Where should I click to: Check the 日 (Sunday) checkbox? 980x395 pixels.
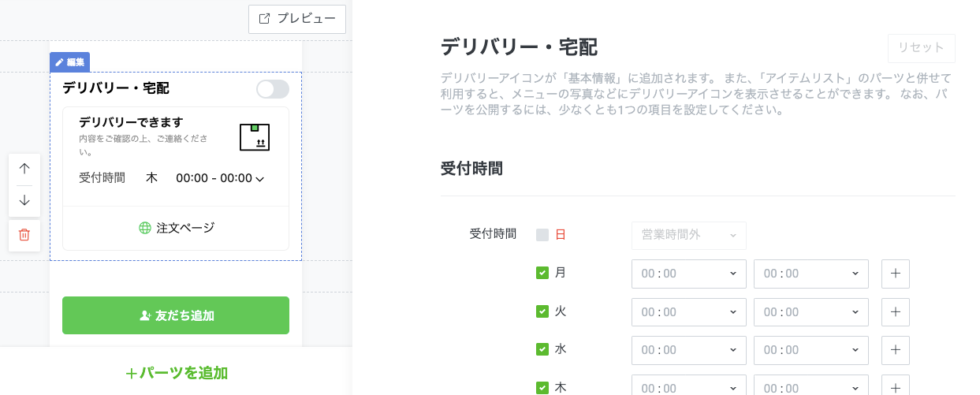coord(542,234)
